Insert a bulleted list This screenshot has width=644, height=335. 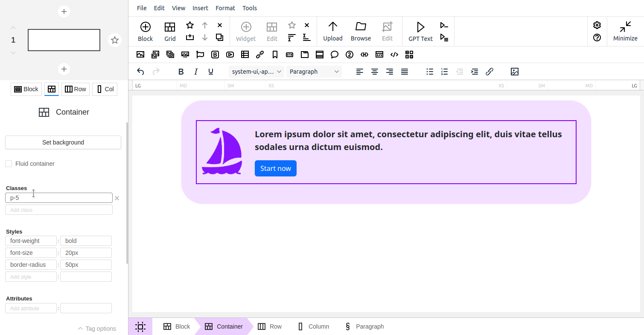(x=429, y=72)
